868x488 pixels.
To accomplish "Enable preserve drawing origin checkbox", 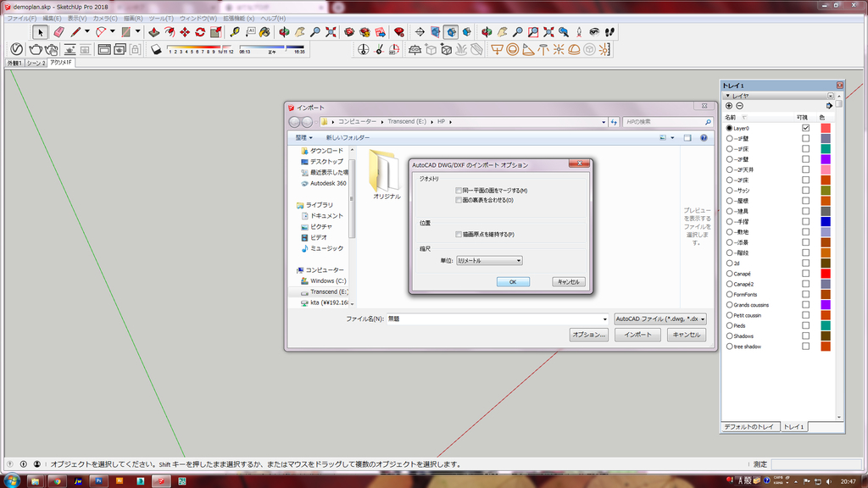I will [459, 235].
